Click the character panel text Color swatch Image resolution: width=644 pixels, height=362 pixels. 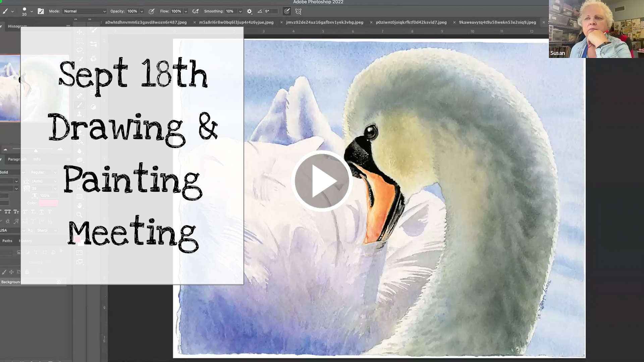pyautogui.click(x=48, y=203)
